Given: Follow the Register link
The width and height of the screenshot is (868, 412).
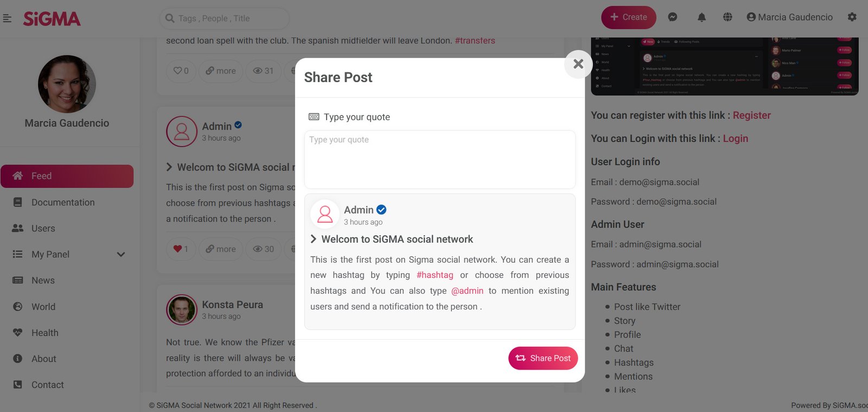Looking at the screenshot, I should click(x=751, y=116).
